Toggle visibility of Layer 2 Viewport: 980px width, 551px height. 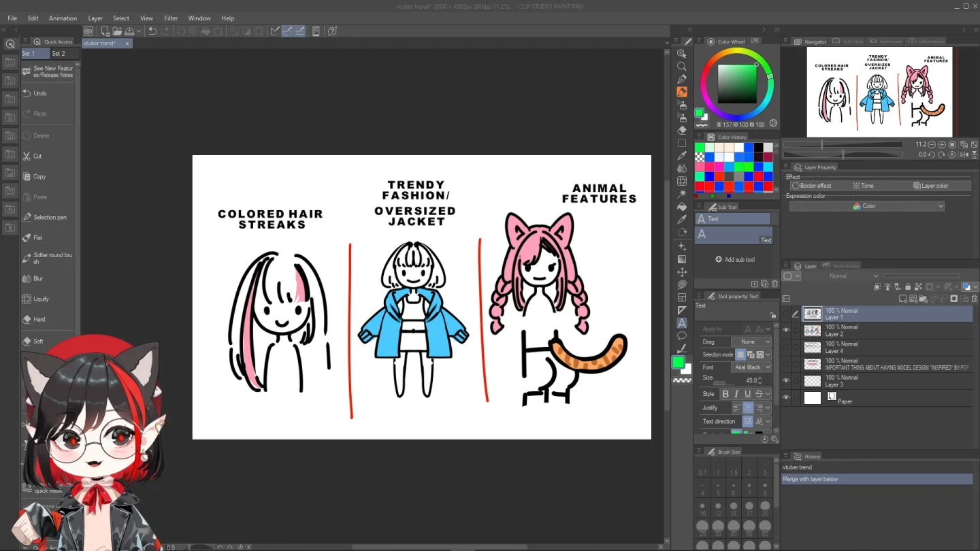coord(786,331)
